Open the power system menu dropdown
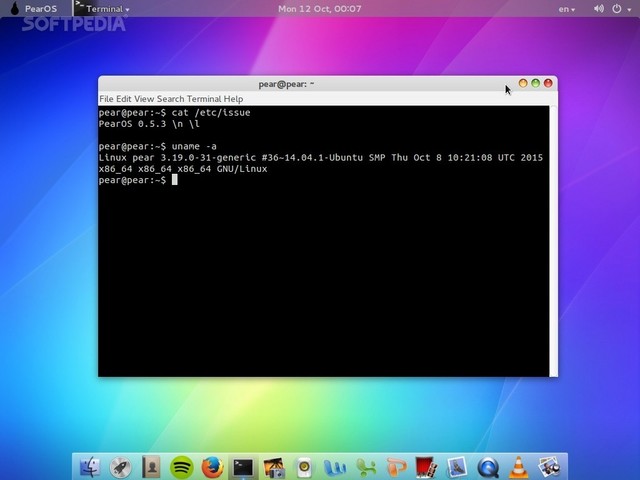 point(625,9)
